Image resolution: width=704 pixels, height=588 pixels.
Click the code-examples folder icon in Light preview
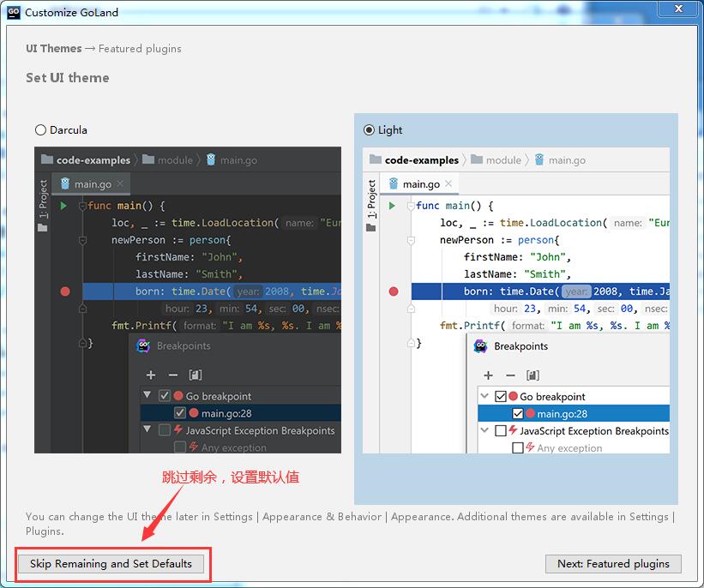(376, 159)
